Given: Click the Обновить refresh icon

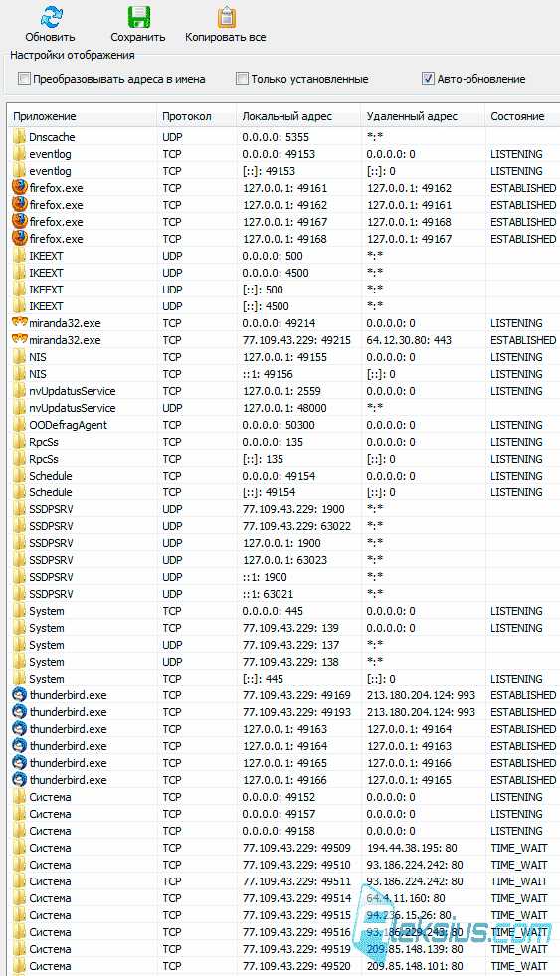Looking at the screenshot, I should [51, 16].
